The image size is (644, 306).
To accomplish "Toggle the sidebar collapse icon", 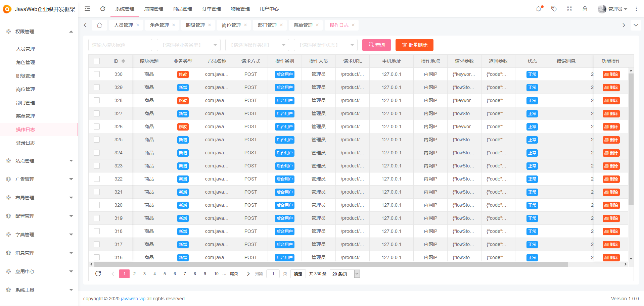I will coord(87,9).
